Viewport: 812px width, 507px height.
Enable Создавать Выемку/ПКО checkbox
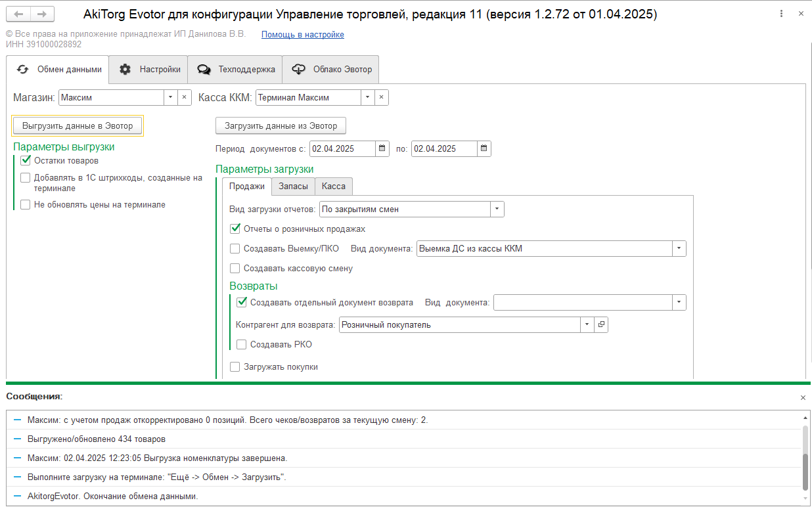tap(235, 249)
